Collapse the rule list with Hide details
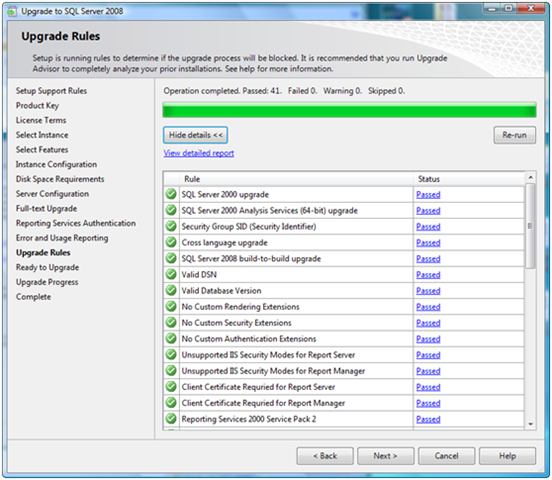Image resolution: width=552 pixels, height=480 pixels. [x=195, y=135]
